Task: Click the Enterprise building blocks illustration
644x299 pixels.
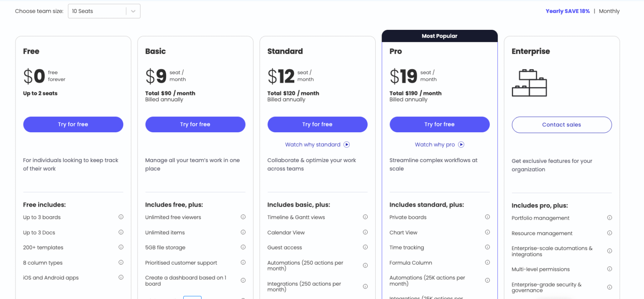Action: click(529, 83)
